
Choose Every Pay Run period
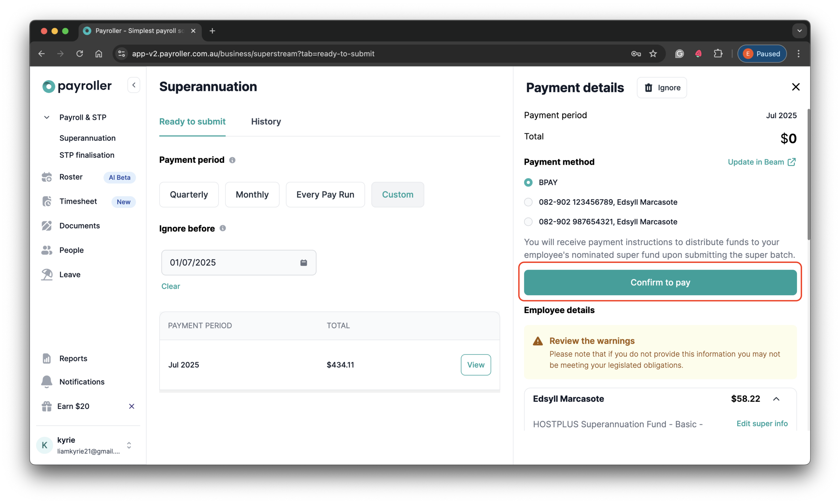(x=325, y=195)
